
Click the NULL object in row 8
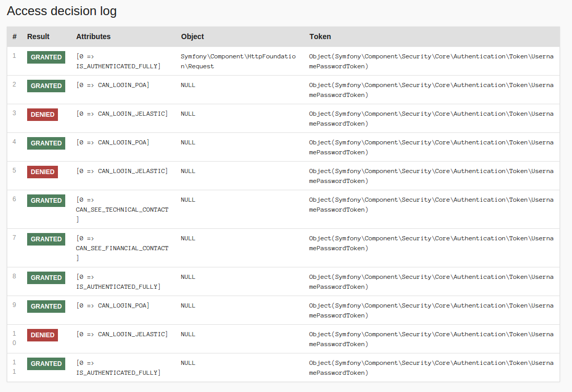point(188,277)
